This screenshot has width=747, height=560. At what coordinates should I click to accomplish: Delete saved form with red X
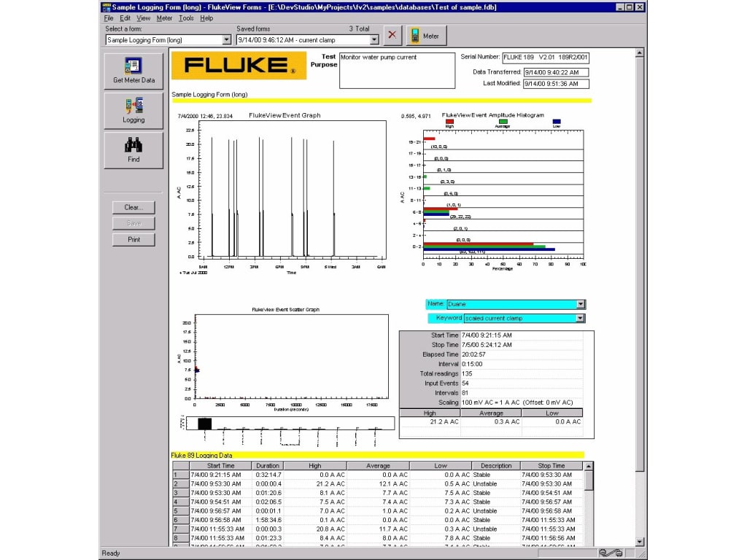tap(392, 35)
